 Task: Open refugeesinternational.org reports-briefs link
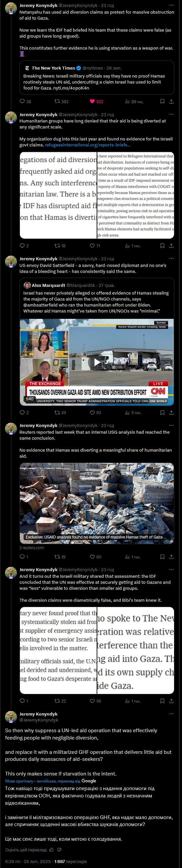pos(87,145)
